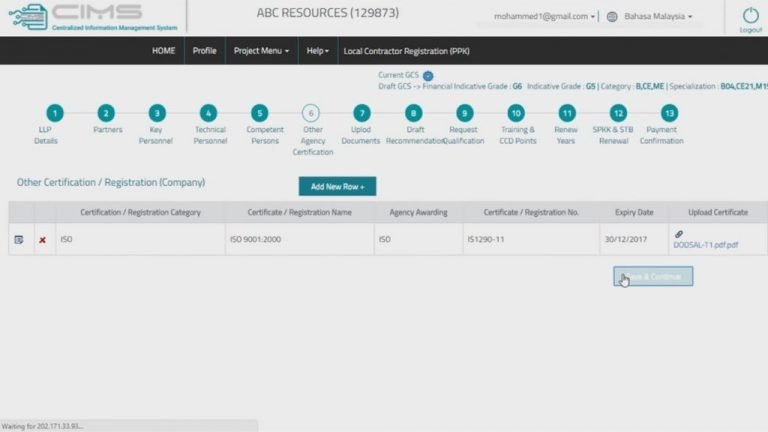768x432 pixels.
Task: Go to step 1 LLP Details
Action: [x=55, y=113]
